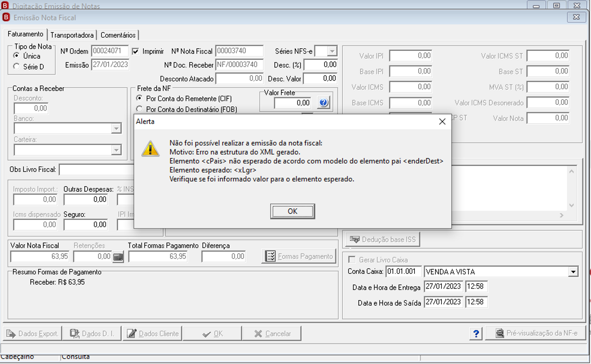
Task: Click the Nº Ordem field
Action: pyautogui.click(x=110, y=51)
